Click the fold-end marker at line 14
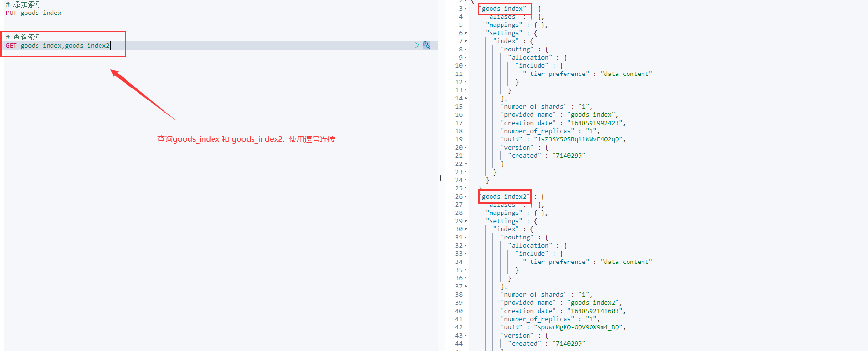The width and height of the screenshot is (868, 351). click(x=466, y=99)
